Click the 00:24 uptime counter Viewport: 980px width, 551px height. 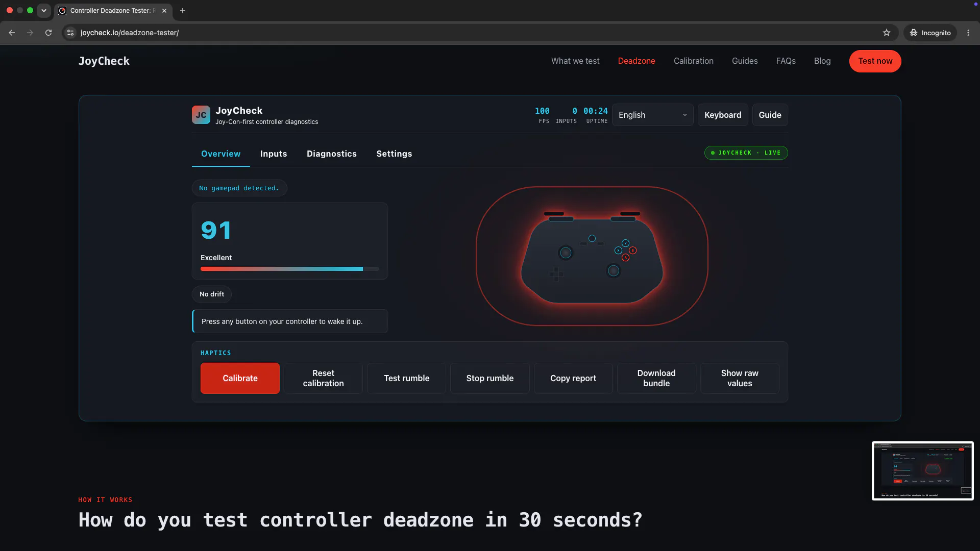(x=596, y=115)
